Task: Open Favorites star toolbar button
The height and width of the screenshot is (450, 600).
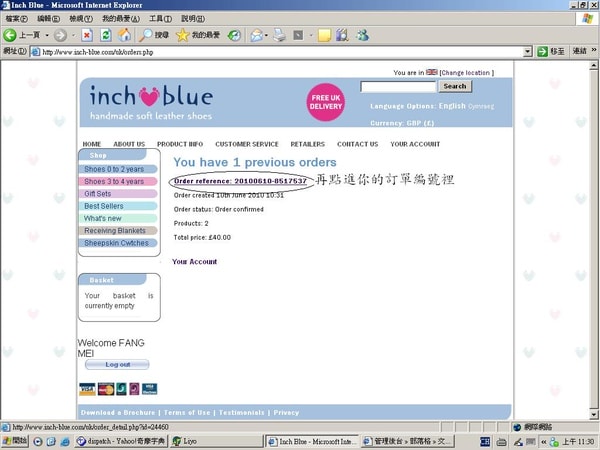Action: pyautogui.click(x=198, y=35)
